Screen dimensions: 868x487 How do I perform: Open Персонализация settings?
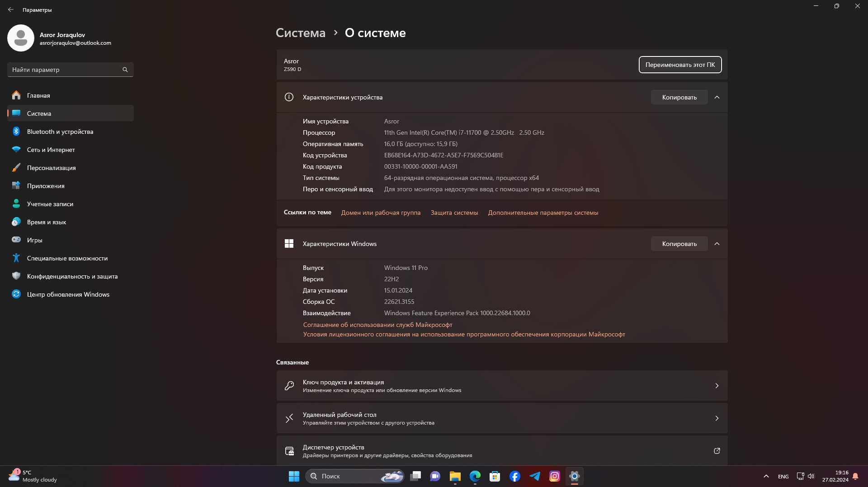click(71, 168)
